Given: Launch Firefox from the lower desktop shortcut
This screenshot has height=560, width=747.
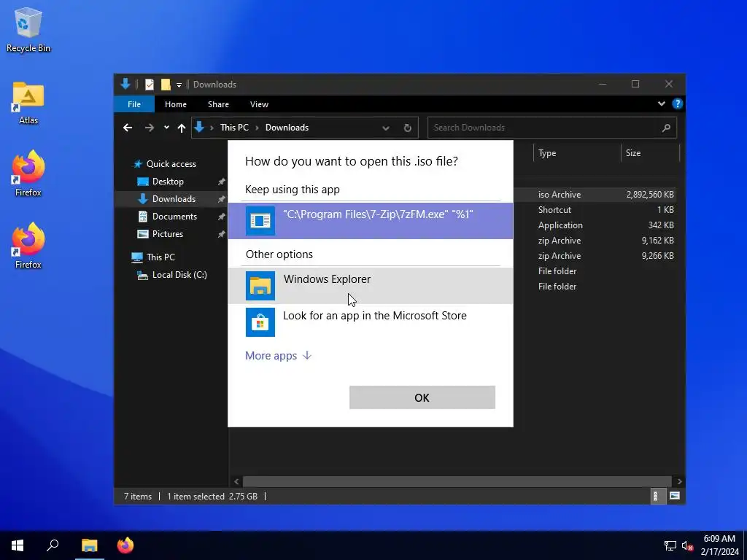Looking at the screenshot, I should point(28,246).
